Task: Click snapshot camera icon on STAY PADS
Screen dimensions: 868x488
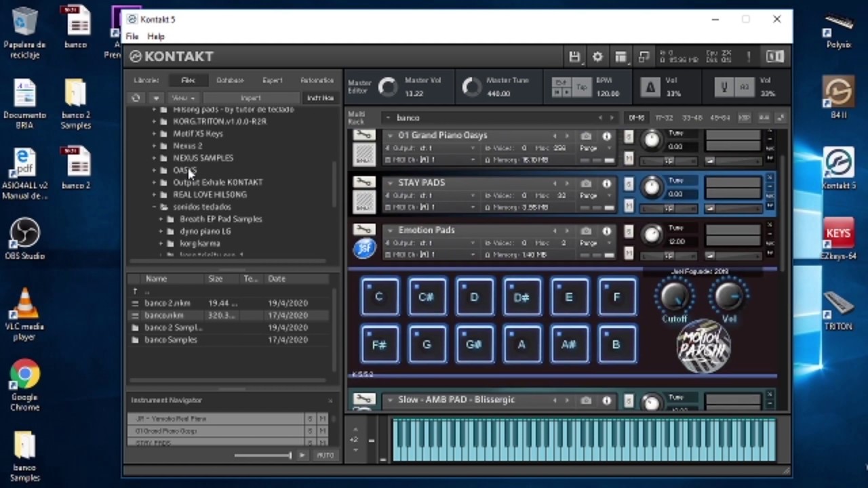Action: click(x=586, y=183)
